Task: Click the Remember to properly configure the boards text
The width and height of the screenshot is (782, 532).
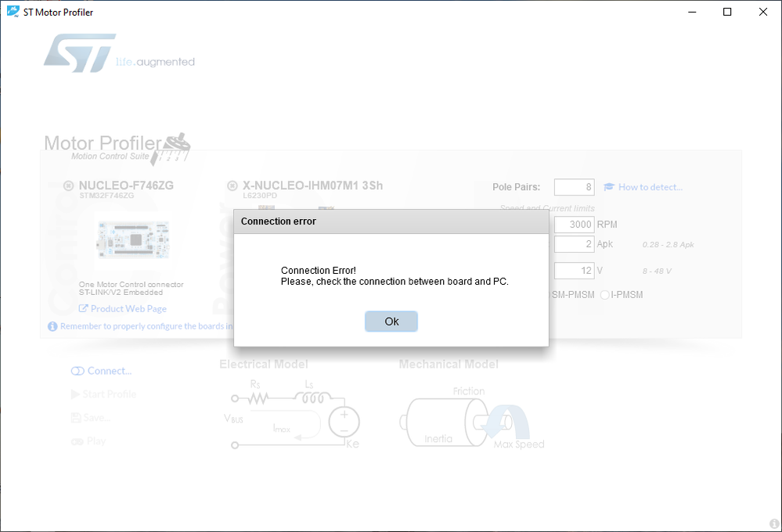Action: tap(146, 326)
